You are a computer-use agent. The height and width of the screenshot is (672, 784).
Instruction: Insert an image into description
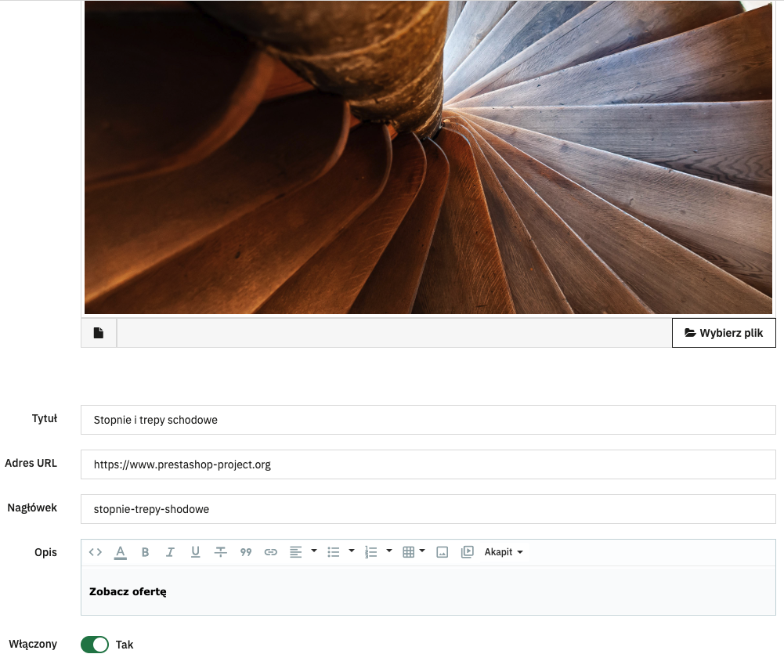coord(442,552)
